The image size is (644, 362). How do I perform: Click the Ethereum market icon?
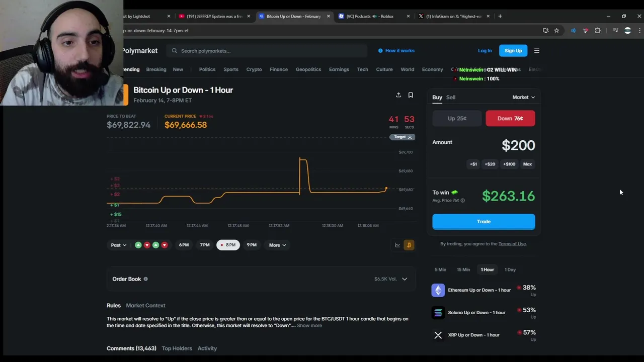coord(438,290)
